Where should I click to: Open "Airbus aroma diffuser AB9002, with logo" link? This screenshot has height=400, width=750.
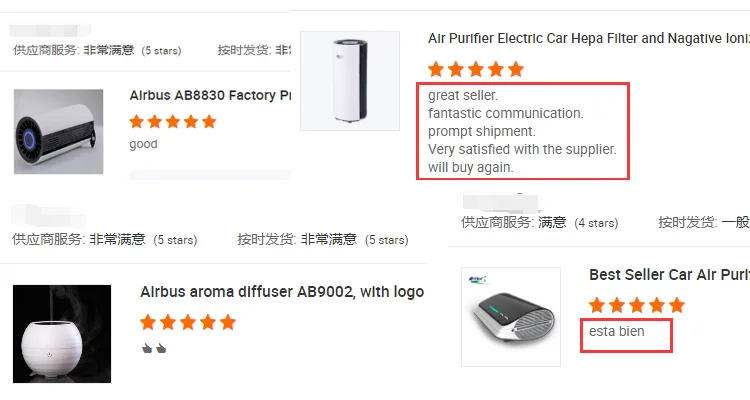pos(282,292)
